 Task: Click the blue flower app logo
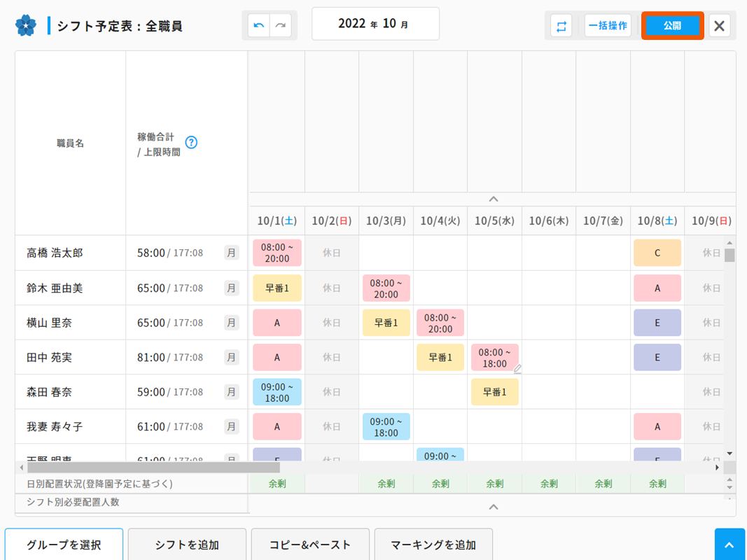coord(26,26)
